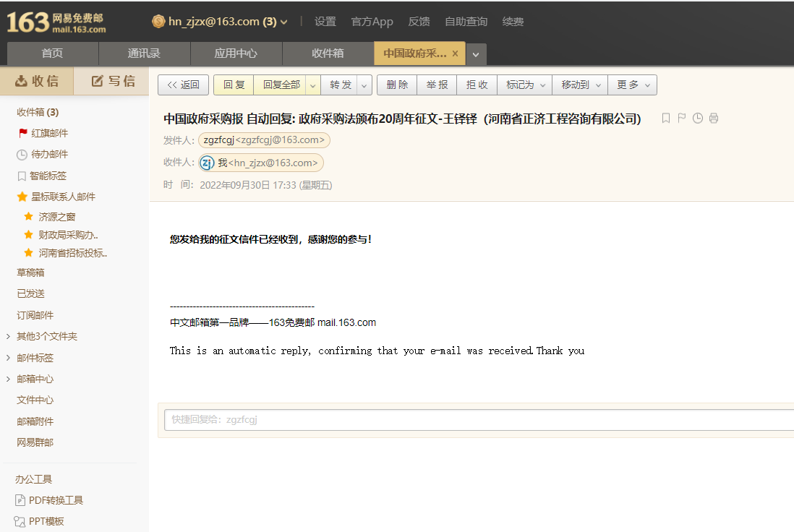Click the bookmark tag icon beside subject
Screen dimensions: 794x532
coord(666,119)
